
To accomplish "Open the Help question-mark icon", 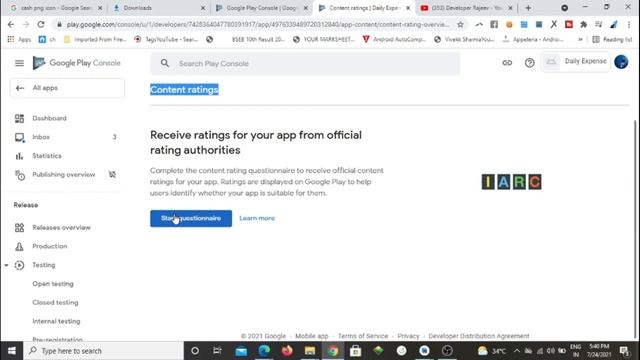I will click(x=529, y=63).
